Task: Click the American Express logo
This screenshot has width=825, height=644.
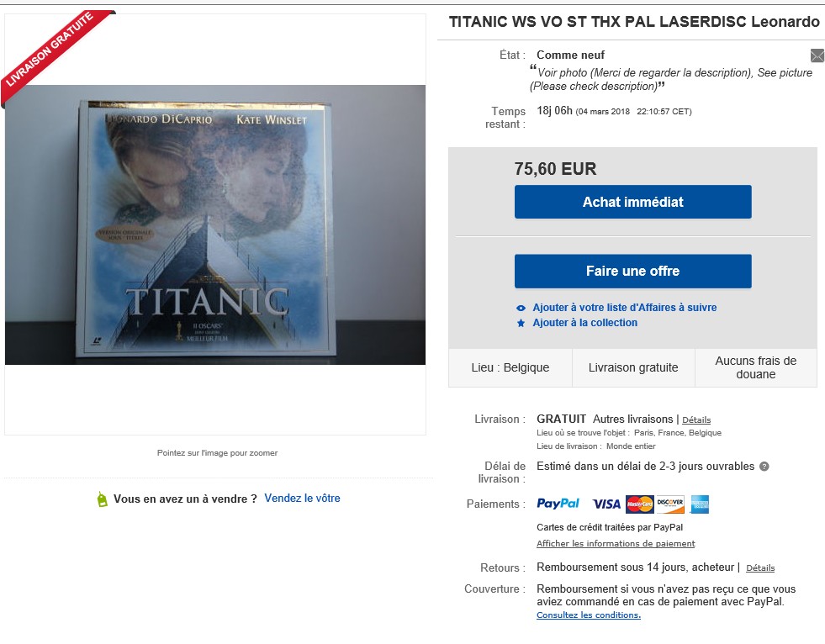Action: (700, 504)
